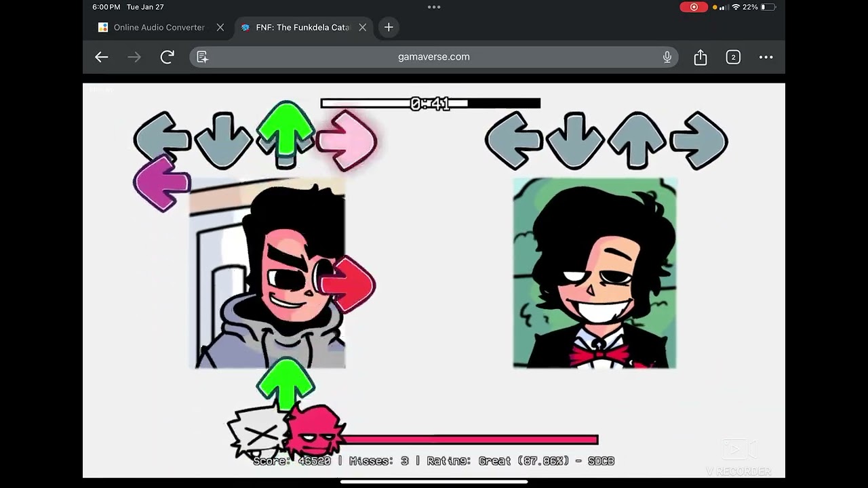868x488 pixels.
Task: Click the "Rating: Great (87.86%) - SDCB" text
Action: pos(521,461)
